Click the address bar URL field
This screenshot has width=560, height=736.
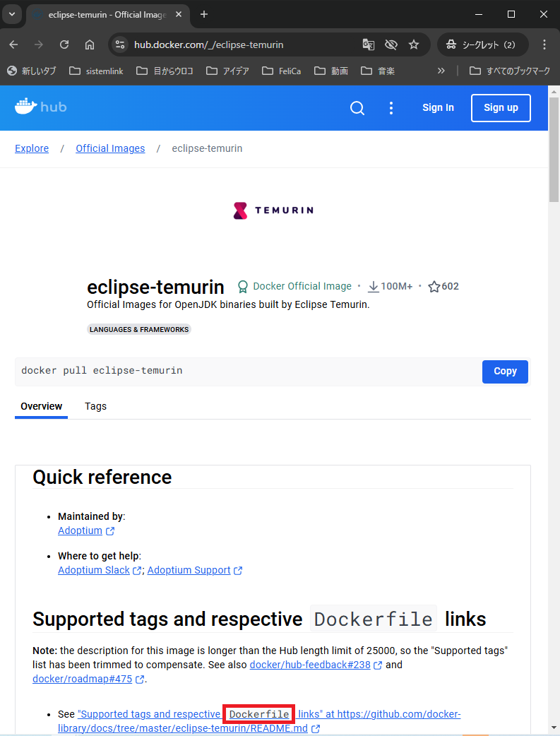pos(240,44)
